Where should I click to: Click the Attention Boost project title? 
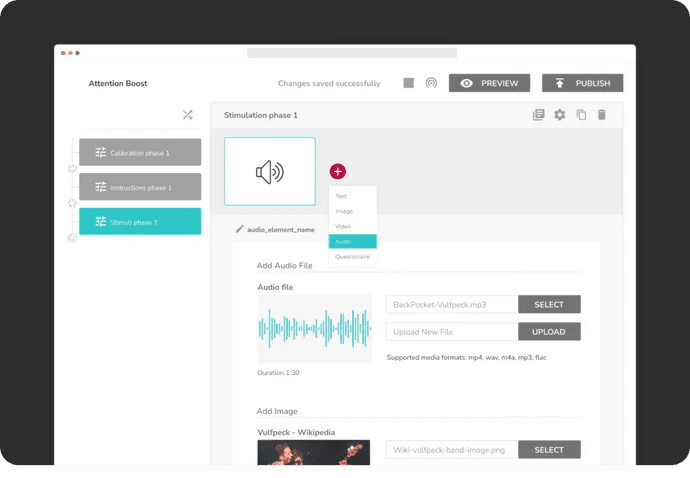click(x=118, y=83)
